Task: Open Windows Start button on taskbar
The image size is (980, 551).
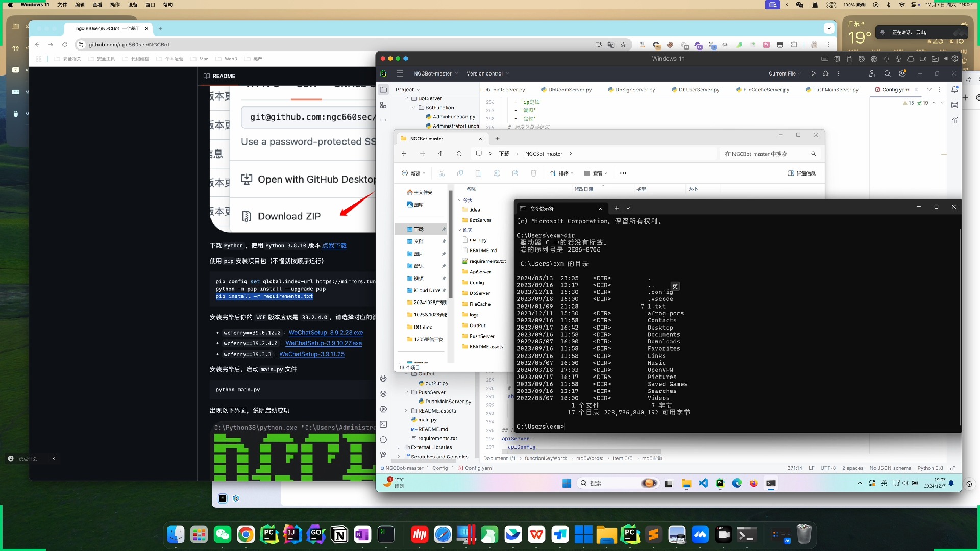Action: [x=567, y=483]
